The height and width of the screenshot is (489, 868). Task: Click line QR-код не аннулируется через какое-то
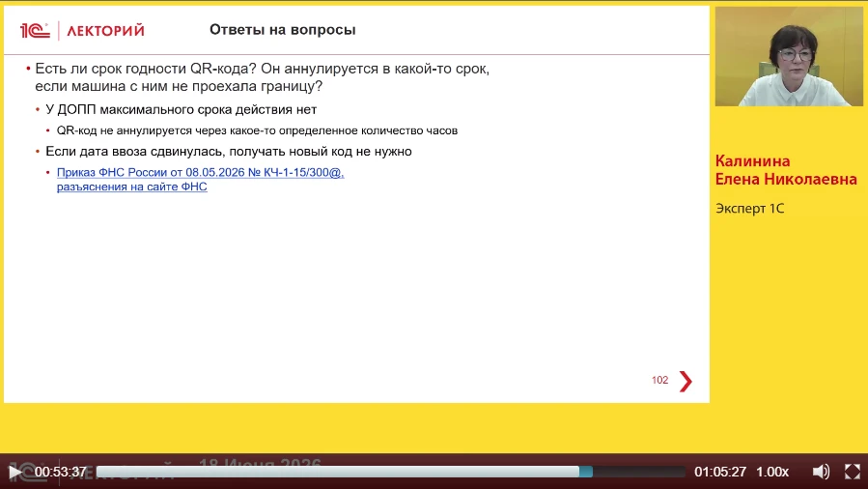[257, 130]
